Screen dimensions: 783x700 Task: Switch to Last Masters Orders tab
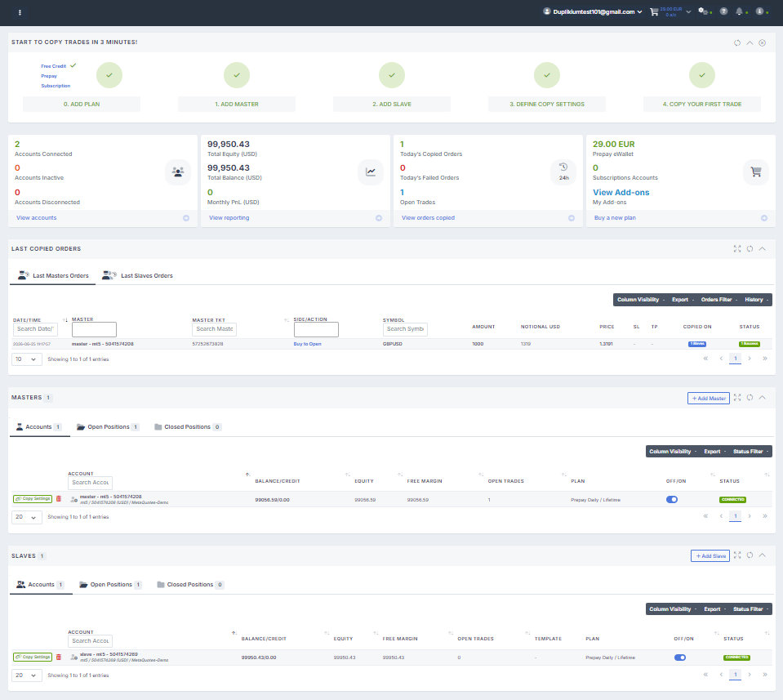53,276
